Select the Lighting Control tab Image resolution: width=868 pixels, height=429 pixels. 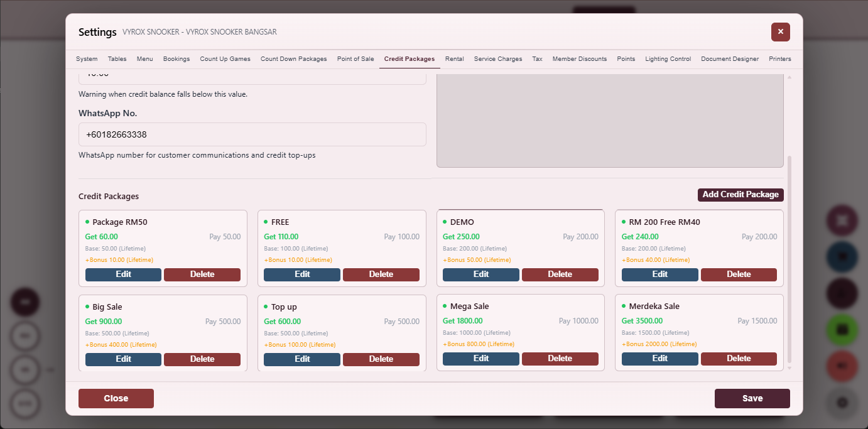click(668, 59)
